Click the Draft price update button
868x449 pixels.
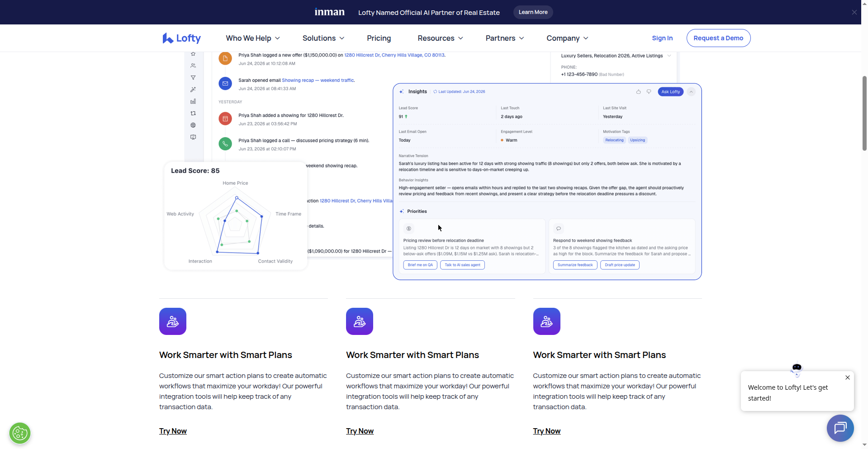pyautogui.click(x=620, y=265)
